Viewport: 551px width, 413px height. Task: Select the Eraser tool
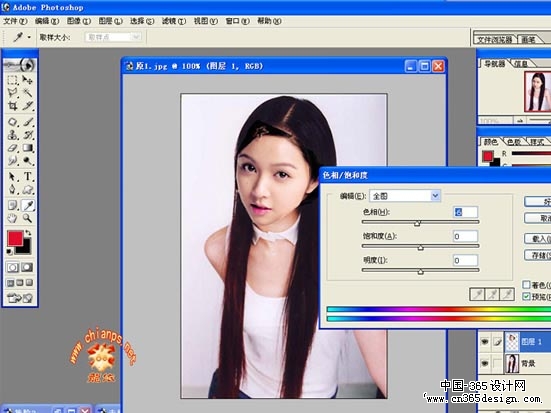(x=13, y=148)
